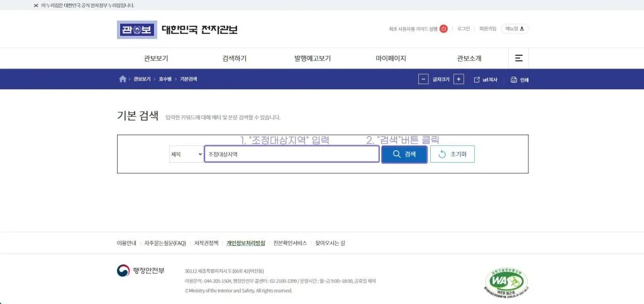This screenshot has width=644, height=304.
Task: Click the 호수별 breadcrumb
Action: [165, 79]
